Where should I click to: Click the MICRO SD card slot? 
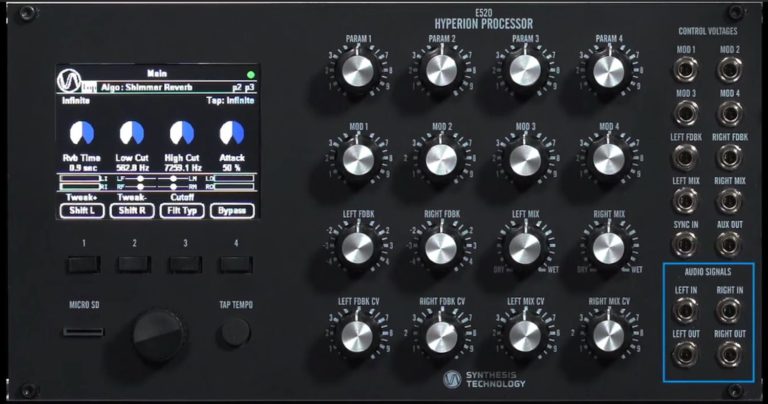[84, 332]
